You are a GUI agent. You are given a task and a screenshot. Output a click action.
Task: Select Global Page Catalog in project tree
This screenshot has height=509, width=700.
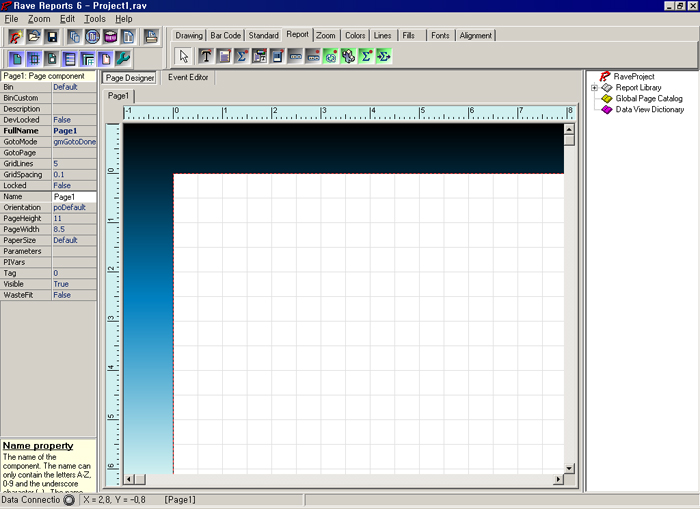coord(648,99)
